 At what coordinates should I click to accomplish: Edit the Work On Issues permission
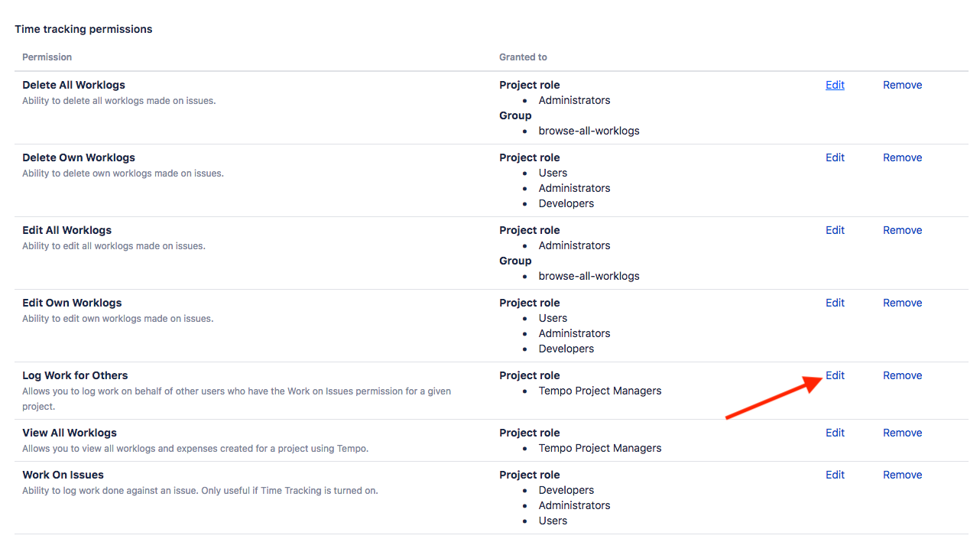tap(835, 475)
